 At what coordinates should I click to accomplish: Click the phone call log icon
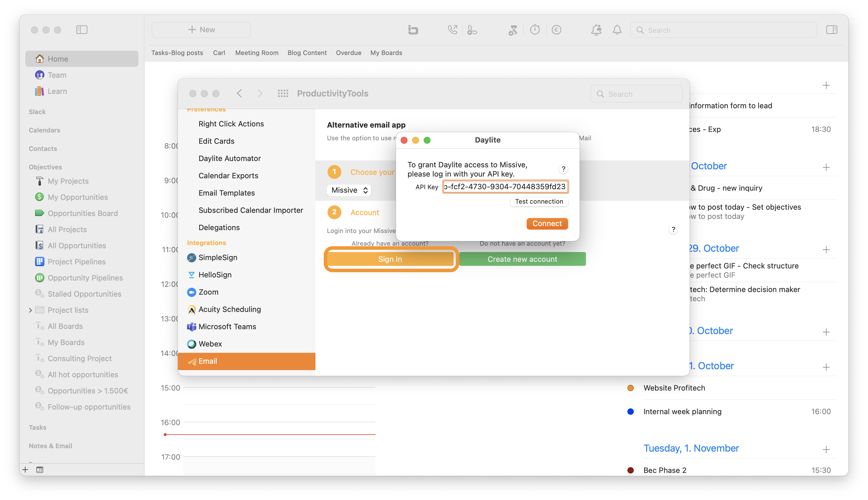[x=452, y=30]
